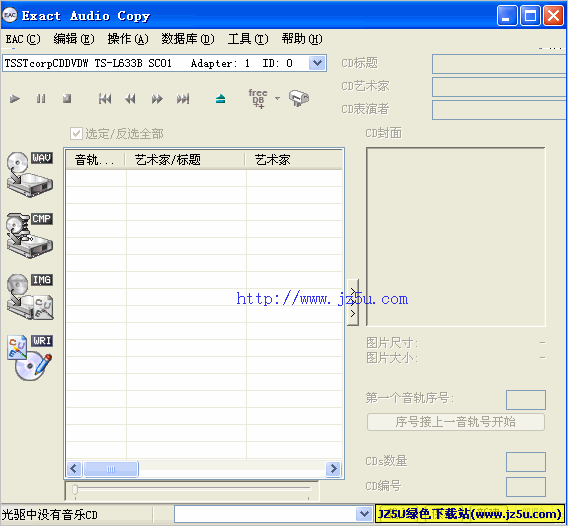Click the CD封面 cover art box

pyautogui.click(x=456, y=237)
